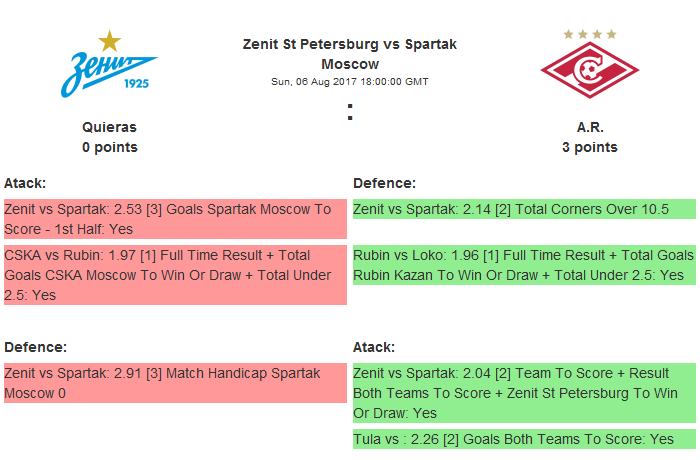Click the right Defence heading
The width and height of the screenshot is (700, 460).
384,183
